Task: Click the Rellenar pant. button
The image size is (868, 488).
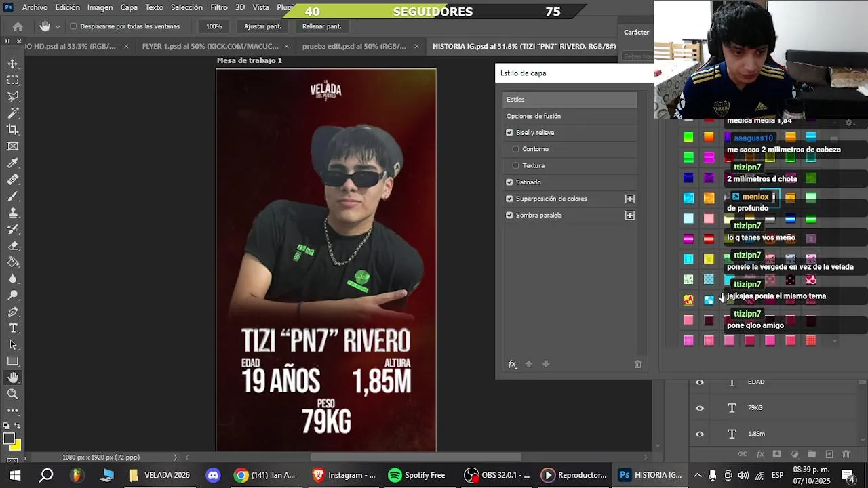Action: click(321, 26)
